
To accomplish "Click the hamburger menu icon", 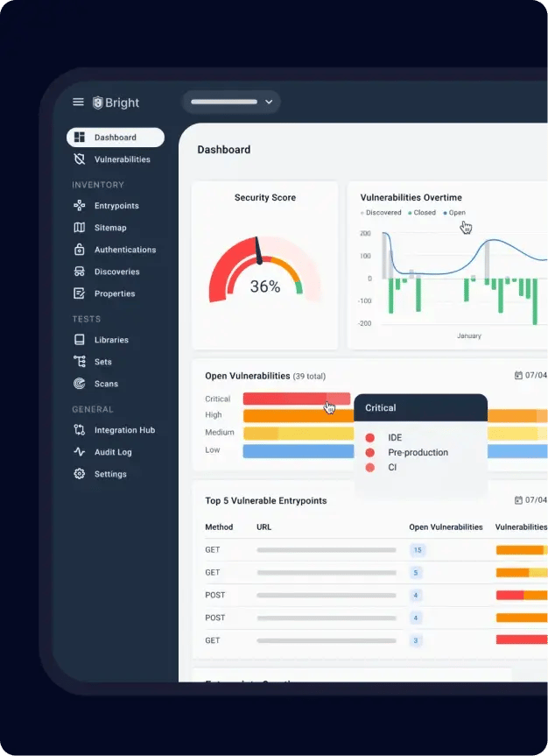I will [x=78, y=102].
